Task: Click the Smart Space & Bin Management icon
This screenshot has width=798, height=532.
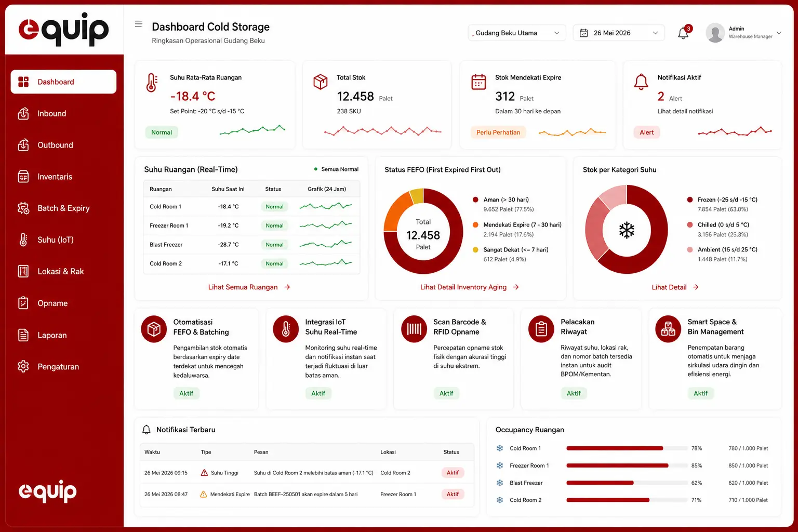Action: point(668,329)
